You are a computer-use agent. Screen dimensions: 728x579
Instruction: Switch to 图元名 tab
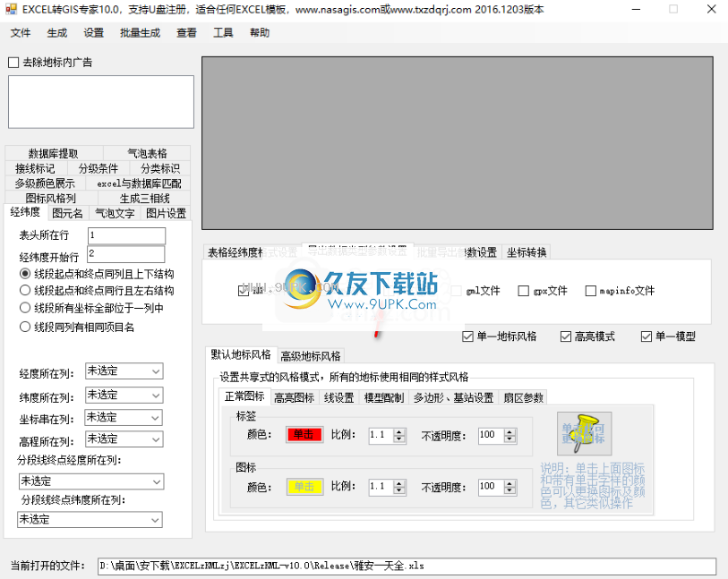click(x=67, y=213)
